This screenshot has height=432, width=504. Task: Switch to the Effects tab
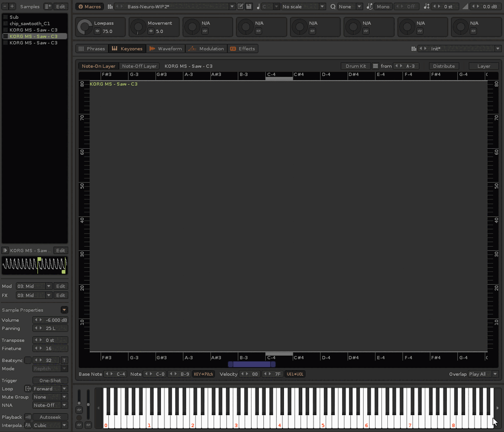point(243,49)
